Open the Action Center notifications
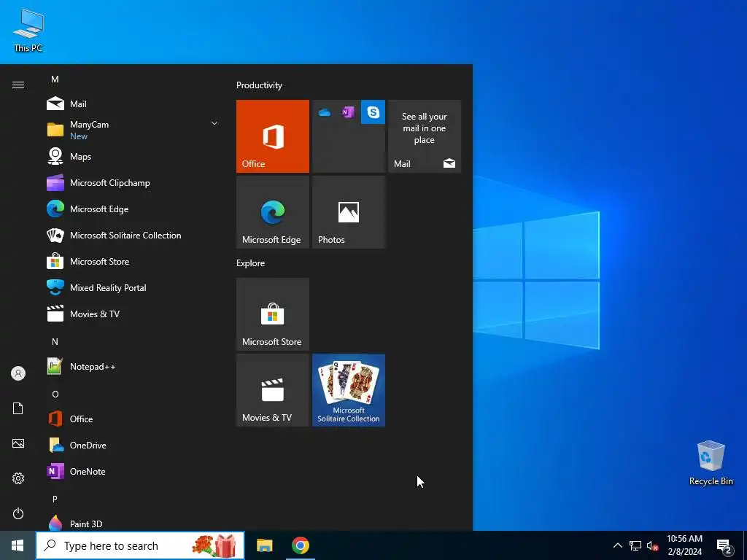747x560 pixels. click(724, 545)
